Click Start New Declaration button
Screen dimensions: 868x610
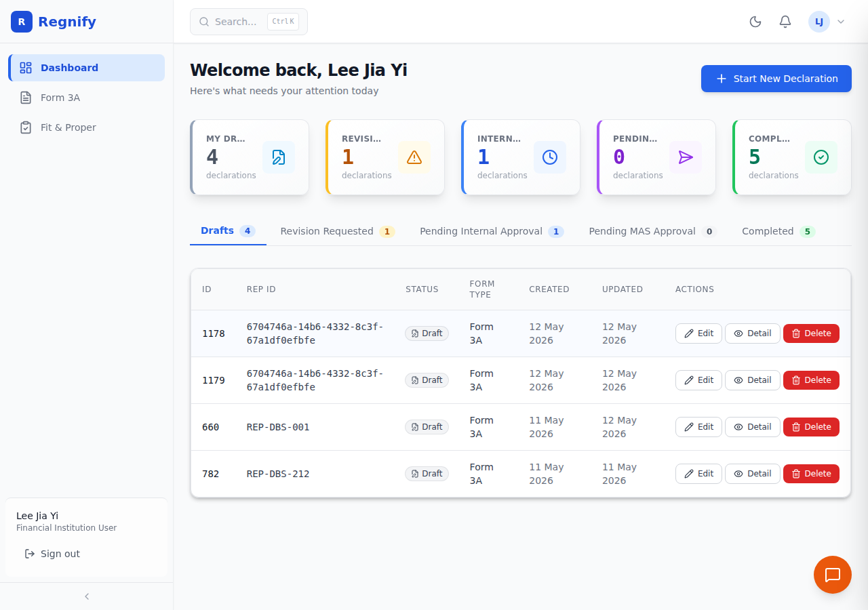click(x=776, y=79)
